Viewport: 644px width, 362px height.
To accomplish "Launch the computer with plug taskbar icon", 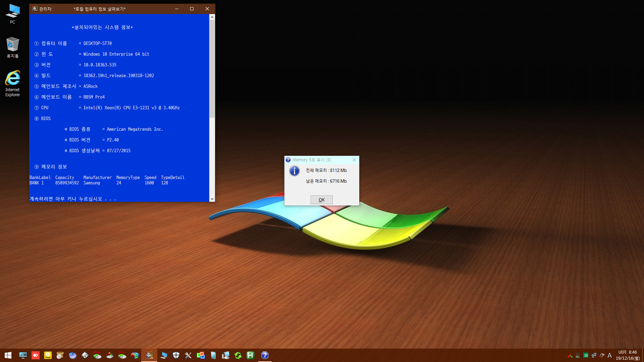I will (x=226, y=355).
